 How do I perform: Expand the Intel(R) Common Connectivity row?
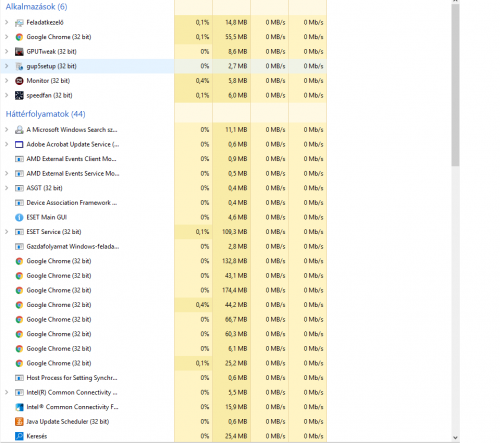click(x=7, y=392)
